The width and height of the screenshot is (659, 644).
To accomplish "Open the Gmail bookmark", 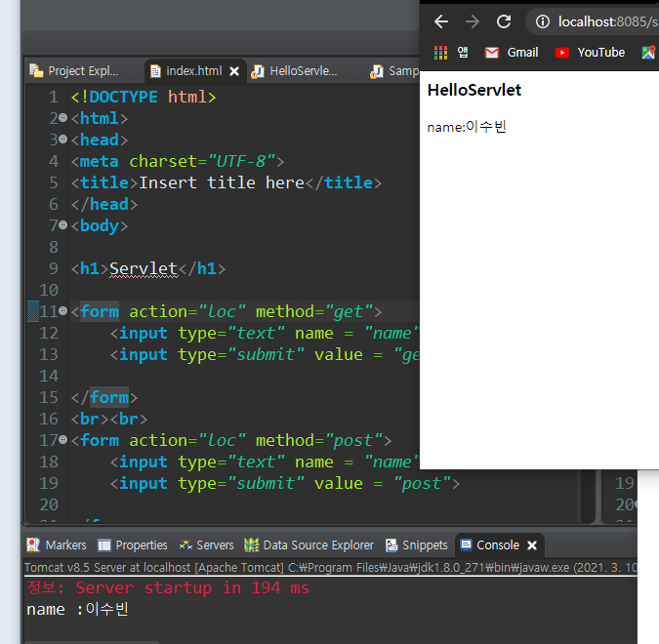I will [x=512, y=53].
